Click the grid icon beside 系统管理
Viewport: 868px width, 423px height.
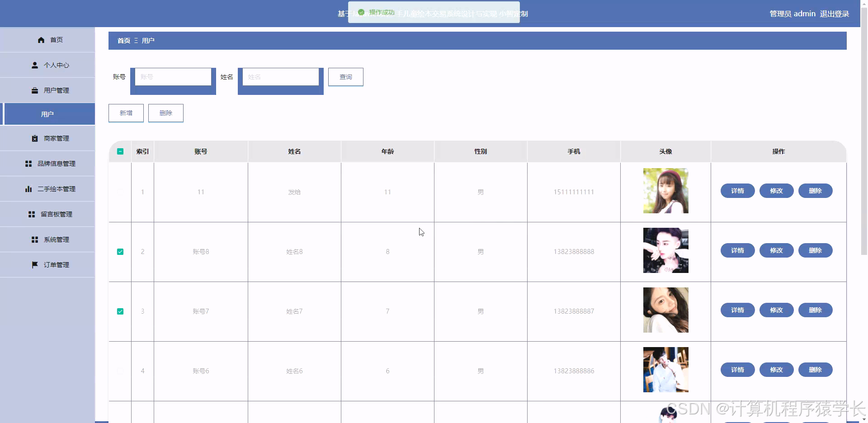coord(35,240)
